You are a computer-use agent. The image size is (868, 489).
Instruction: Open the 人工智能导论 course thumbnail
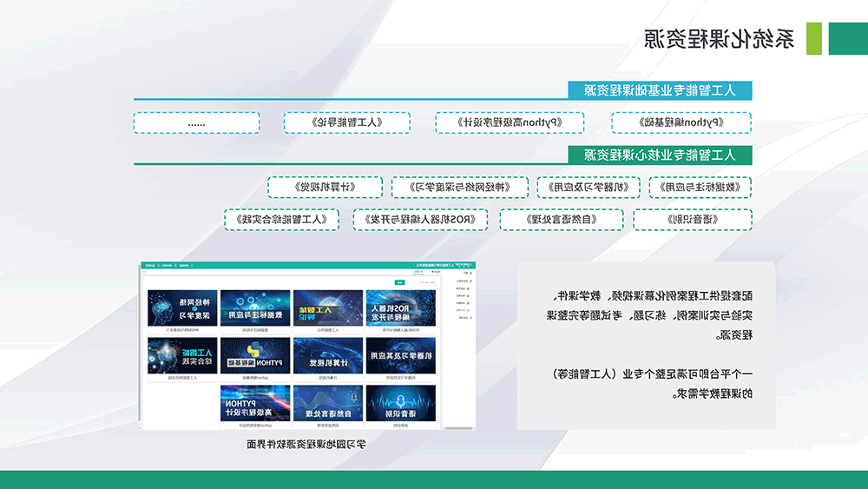(x=328, y=308)
